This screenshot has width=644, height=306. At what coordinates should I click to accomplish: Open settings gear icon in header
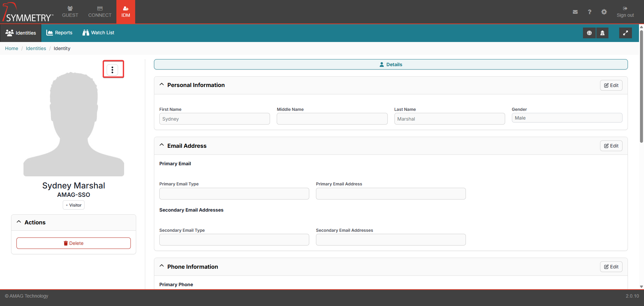604,12
